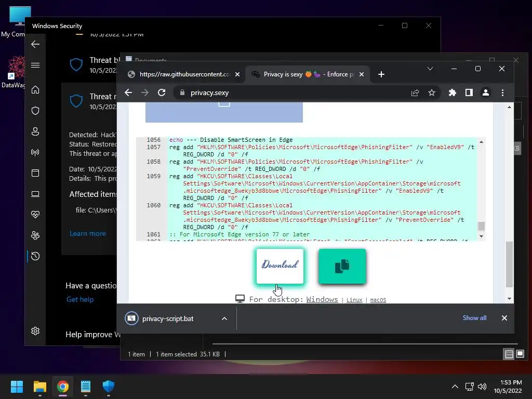Toggle Chrome side panel
532x399 pixels.
pos(469,92)
